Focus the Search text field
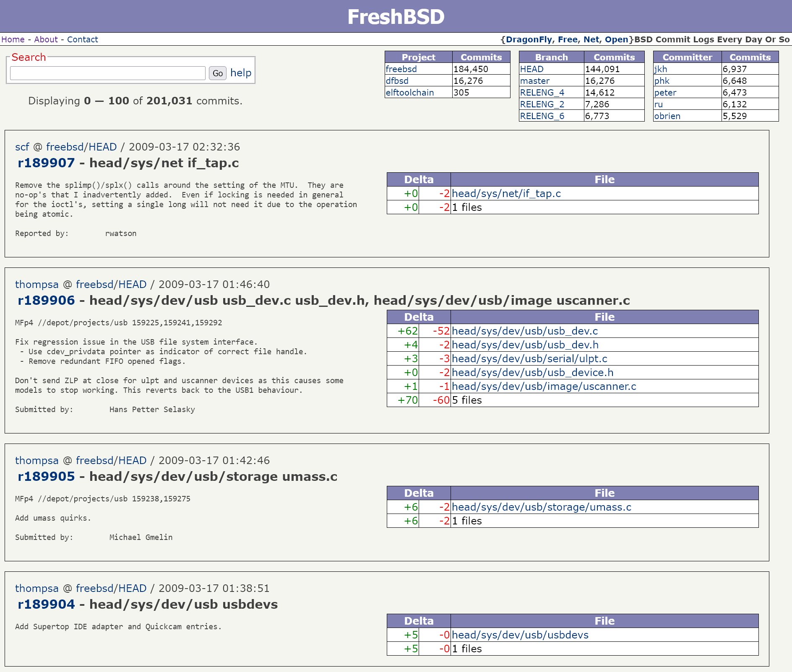This screenshot has width=792, height=672. 107,73
